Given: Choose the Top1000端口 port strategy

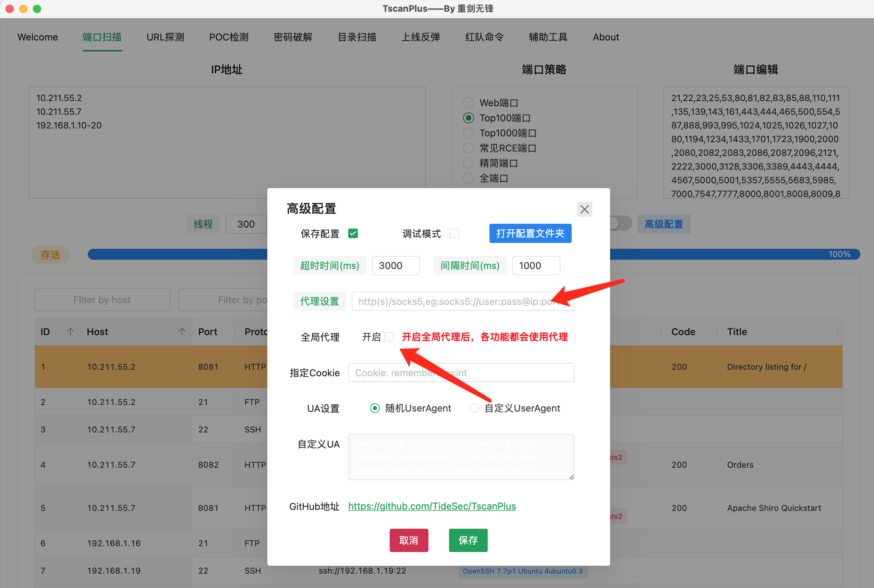Looking at the screenshot, I should [469, 133].
